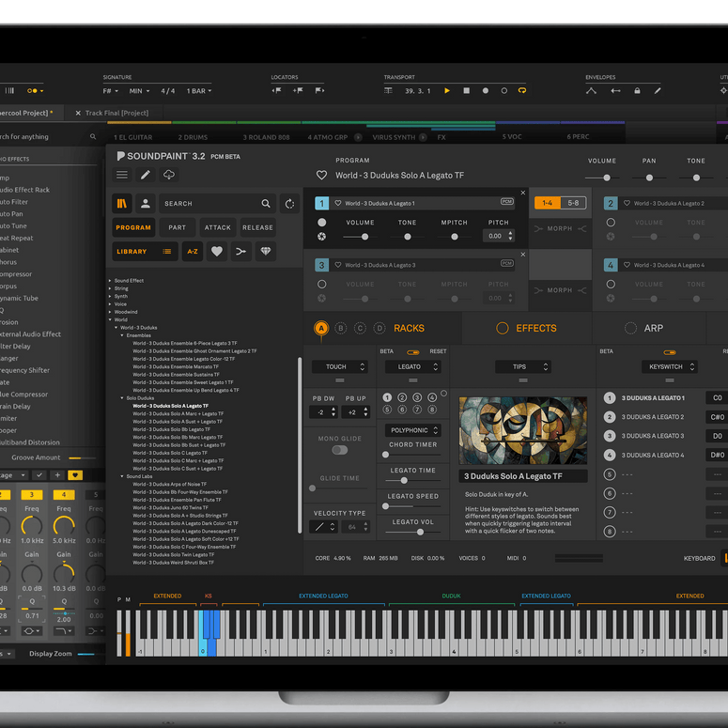
Task: Switch to the Track Final project tab
Action: pyautogui.click(x=111, y=114)
